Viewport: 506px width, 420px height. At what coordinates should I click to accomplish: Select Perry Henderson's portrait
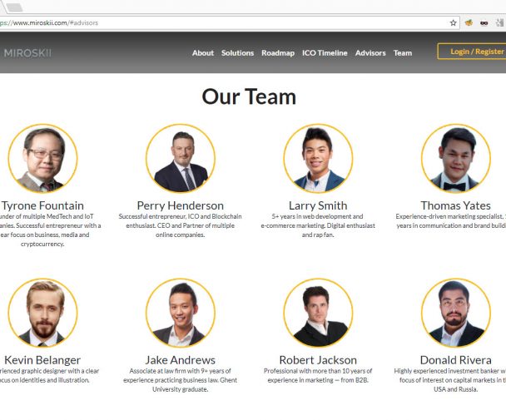pyautogui.click(x=181, y=158)
